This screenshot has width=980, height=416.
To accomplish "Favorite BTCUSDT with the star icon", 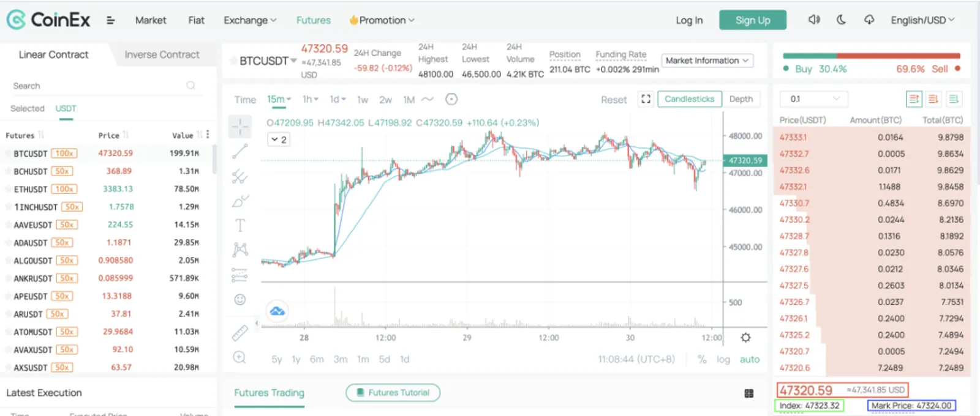I will pos(233,61).
